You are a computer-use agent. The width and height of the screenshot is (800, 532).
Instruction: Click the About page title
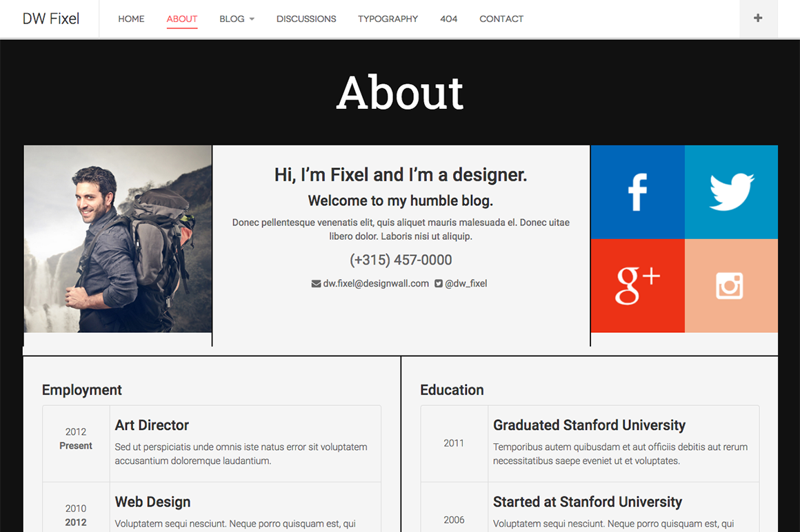[400, 93]
